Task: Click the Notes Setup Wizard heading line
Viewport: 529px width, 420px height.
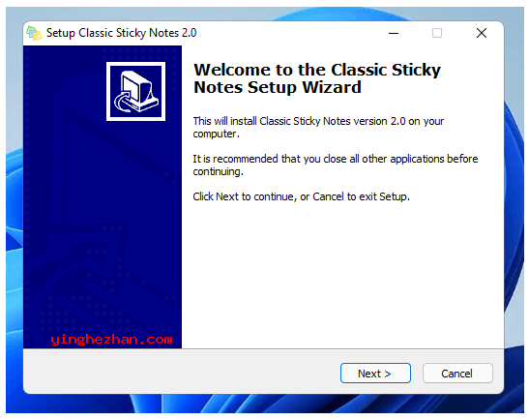Action: [278, 87]
